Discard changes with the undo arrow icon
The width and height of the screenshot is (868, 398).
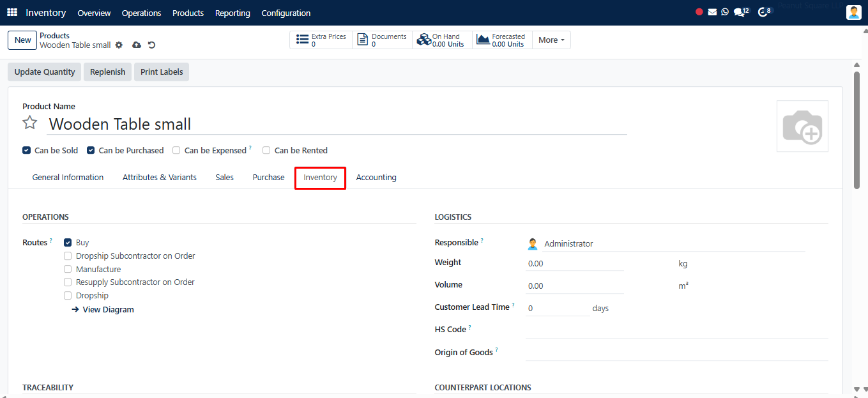(151, 45)
